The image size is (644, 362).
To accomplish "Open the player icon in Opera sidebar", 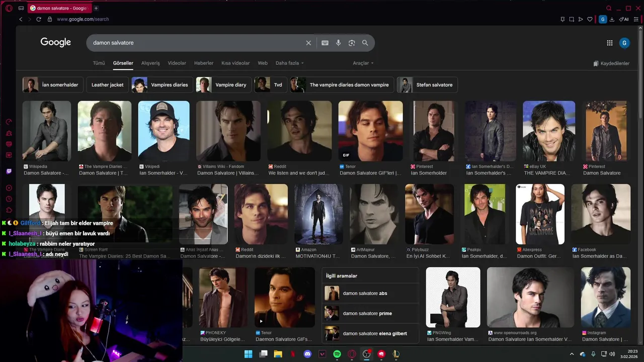I will click(x=9, y=188).
